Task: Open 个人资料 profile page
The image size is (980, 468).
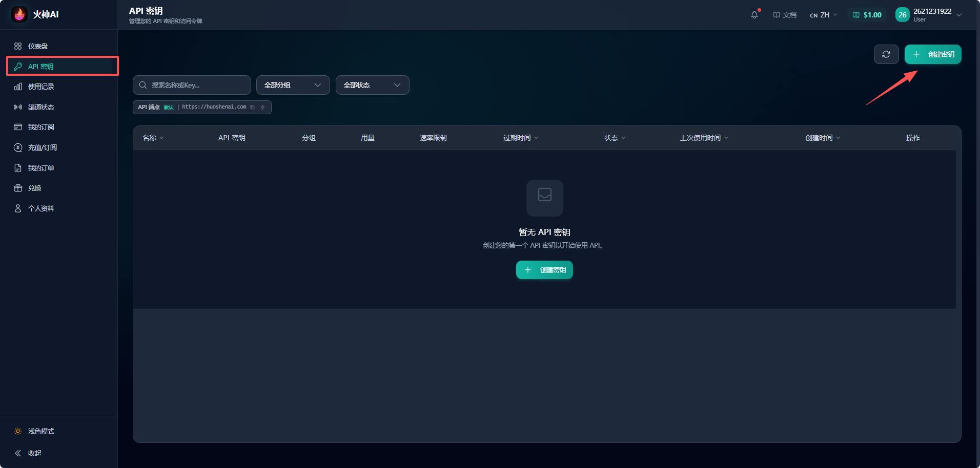Action: pos(59,208)
